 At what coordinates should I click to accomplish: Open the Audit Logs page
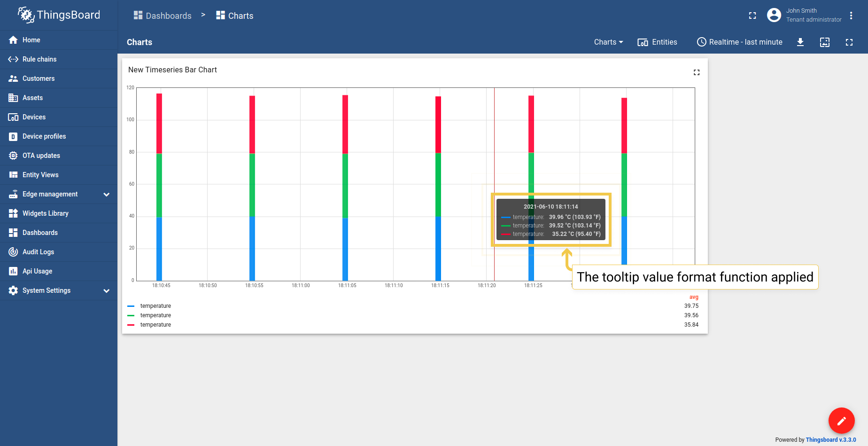[x=38, y=252]
